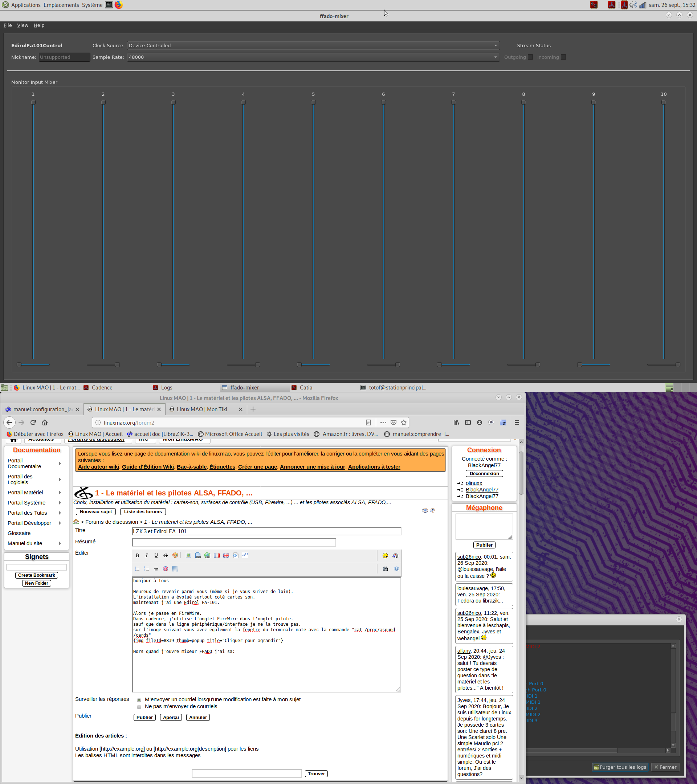The height and width of the screenshot is (784, 697).
Task: Click channel 1 vertical fader handle
Action: [x=33, y=102]
